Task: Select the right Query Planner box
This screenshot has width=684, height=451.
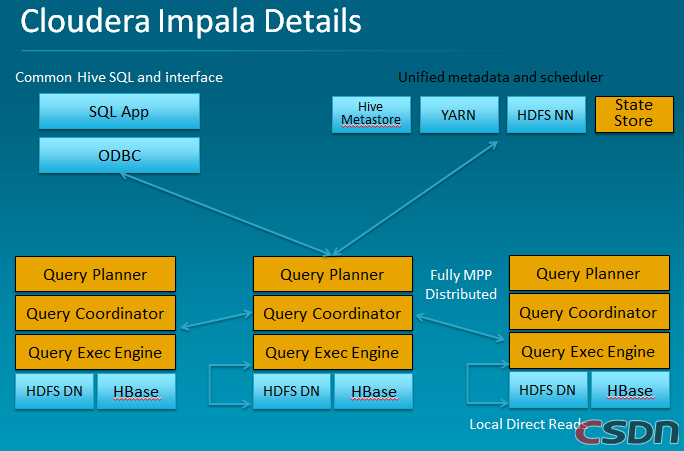Action: (589, 273)
